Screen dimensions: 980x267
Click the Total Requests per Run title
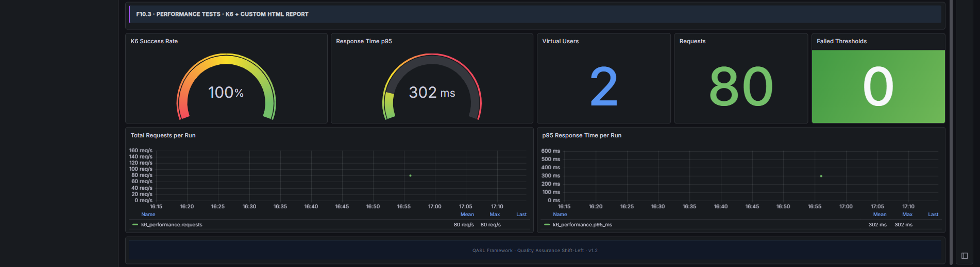click(x=163, y=135)
